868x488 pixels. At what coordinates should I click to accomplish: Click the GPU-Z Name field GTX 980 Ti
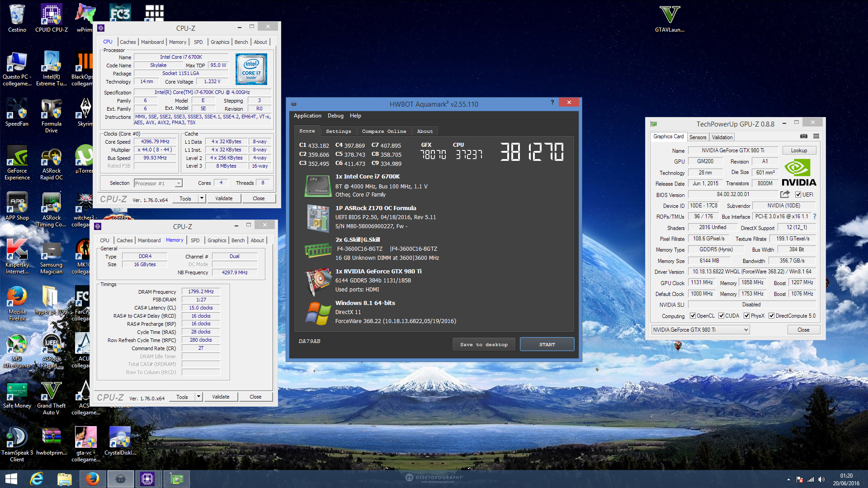[x=733, y=150]
